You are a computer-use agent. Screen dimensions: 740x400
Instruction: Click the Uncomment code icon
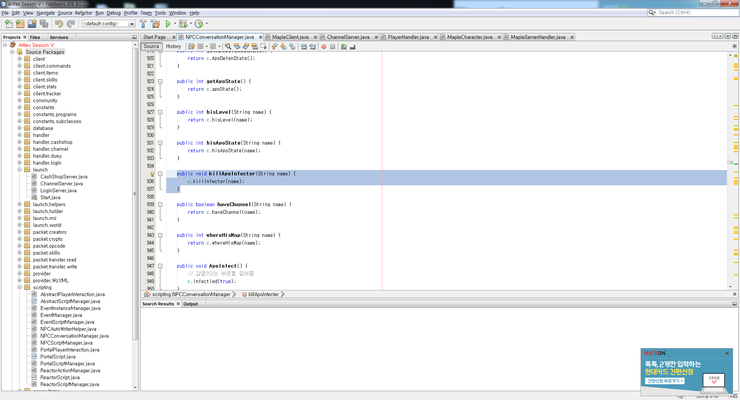(353, 46)
